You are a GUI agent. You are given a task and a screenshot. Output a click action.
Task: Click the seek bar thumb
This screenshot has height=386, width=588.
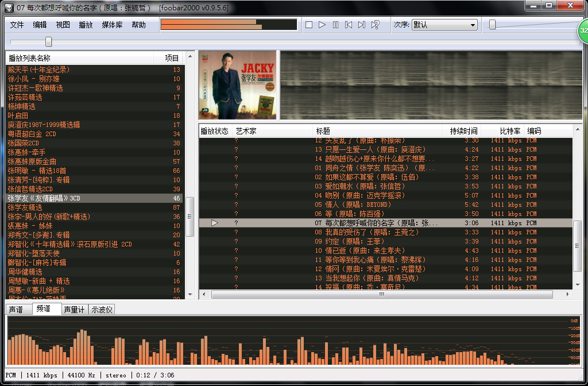click(48, 41)
